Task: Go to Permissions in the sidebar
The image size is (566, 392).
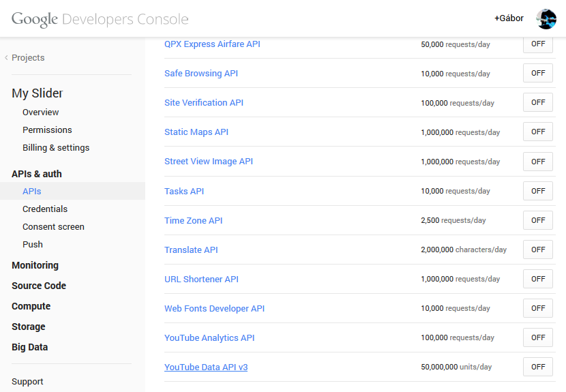Action: (47, 130)
